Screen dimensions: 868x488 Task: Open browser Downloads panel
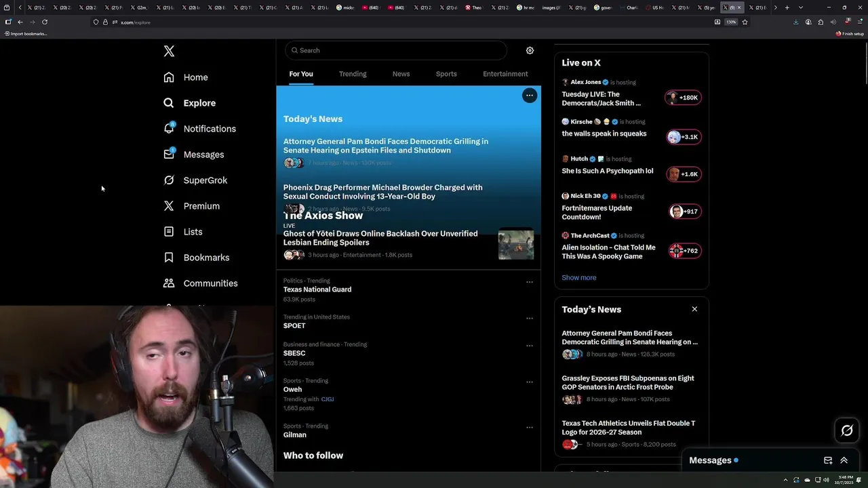coord(795,22)
